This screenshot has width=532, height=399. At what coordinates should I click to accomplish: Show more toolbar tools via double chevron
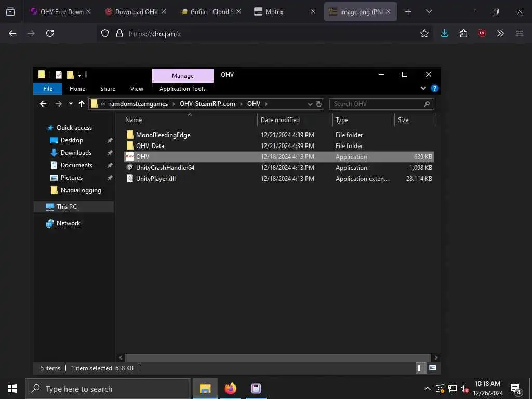[x=500, y=33]
